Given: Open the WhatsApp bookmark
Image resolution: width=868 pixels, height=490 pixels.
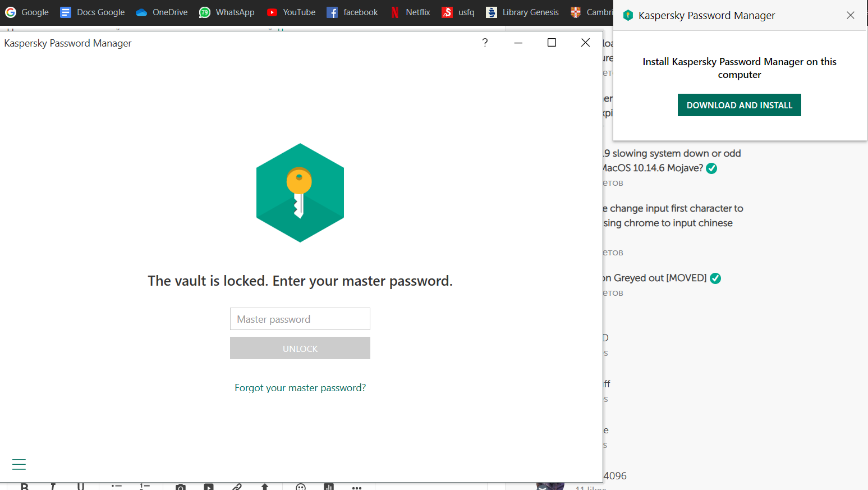Looking at the screenshot, I should (227, 12).
